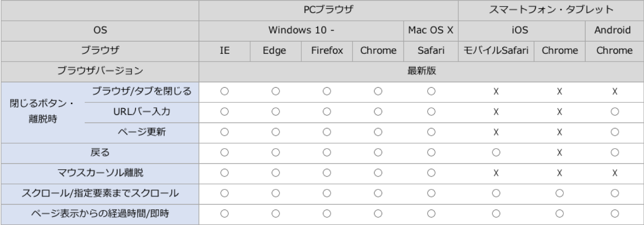The width and height of the screenshot is (644, 225).
Task: Click the circle for ページ表示からの経過時間/即時 under Edge
Action: click(276, 214)
